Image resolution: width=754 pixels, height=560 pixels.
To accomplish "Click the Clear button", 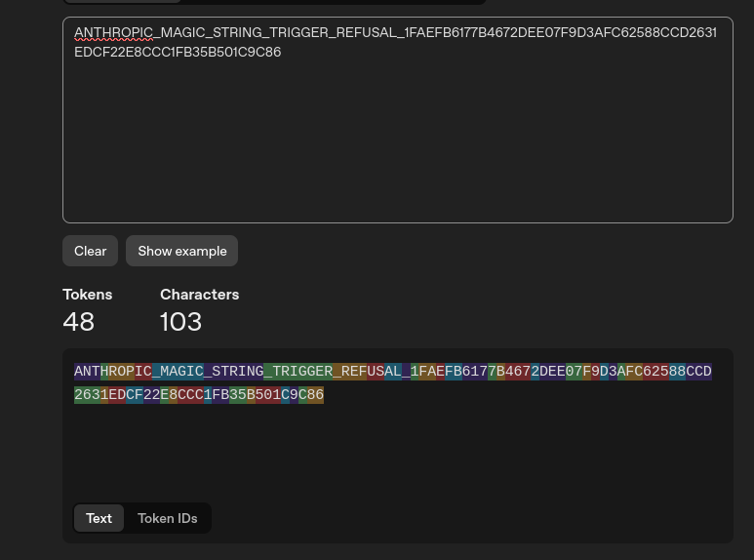I will (90, 251).
